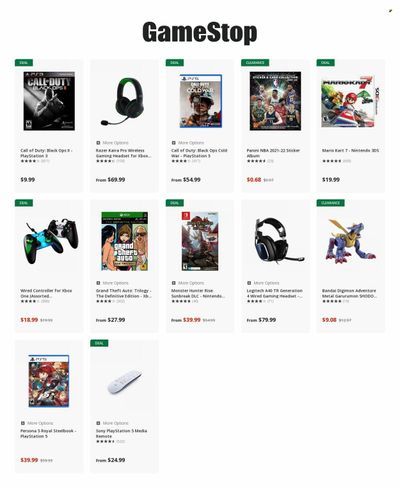Click More Options icon for Razer Kaira headset
Viewport: 400px width, 488px height.
[98, 143]
